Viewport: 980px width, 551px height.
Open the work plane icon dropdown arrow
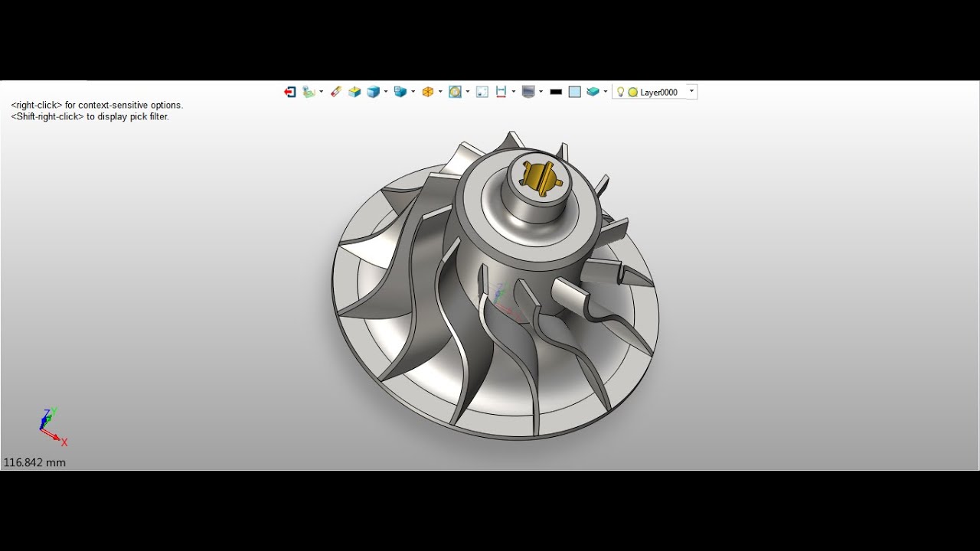(321, 92)
